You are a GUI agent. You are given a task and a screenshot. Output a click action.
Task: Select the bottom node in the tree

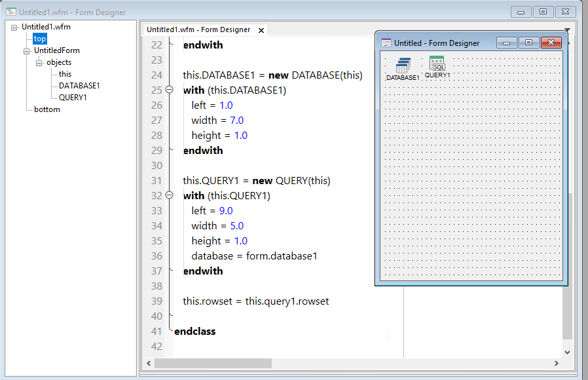click(x=47, y=109)
